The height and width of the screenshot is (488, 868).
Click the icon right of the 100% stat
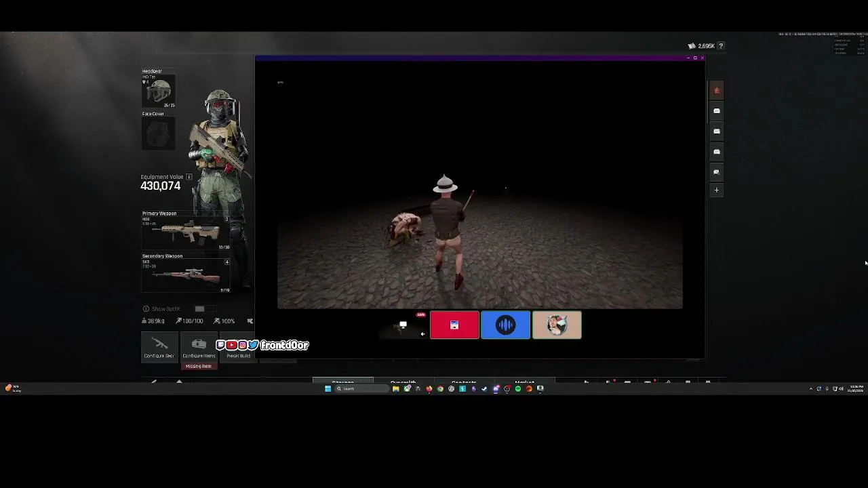pyautogui.click(x=250, y=321)
